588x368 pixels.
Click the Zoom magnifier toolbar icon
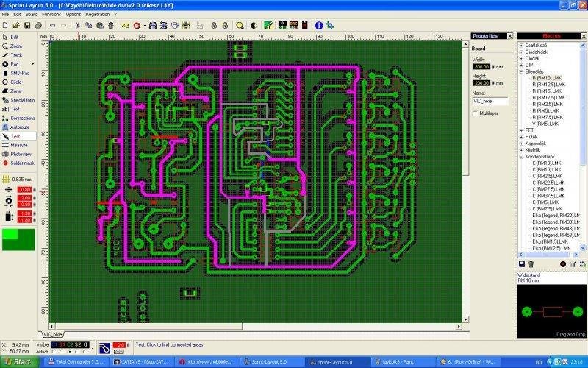point(240,26)
